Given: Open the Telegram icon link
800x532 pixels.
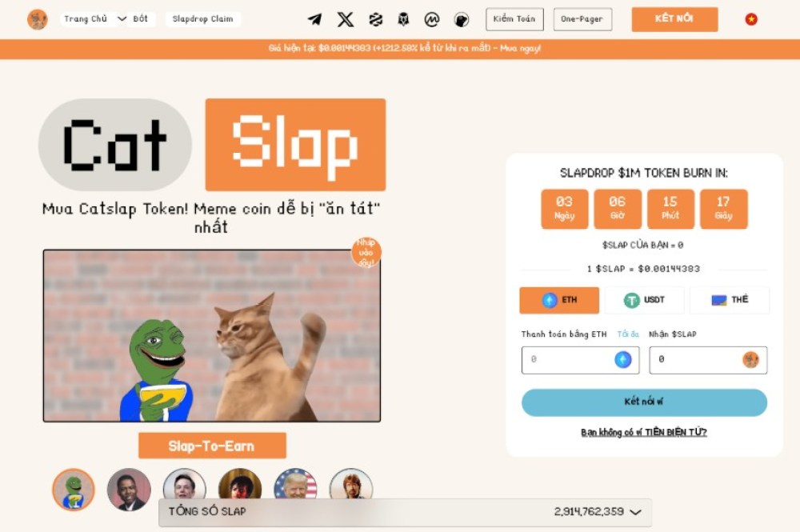Looking at the screenshot, I should (314, 19).
